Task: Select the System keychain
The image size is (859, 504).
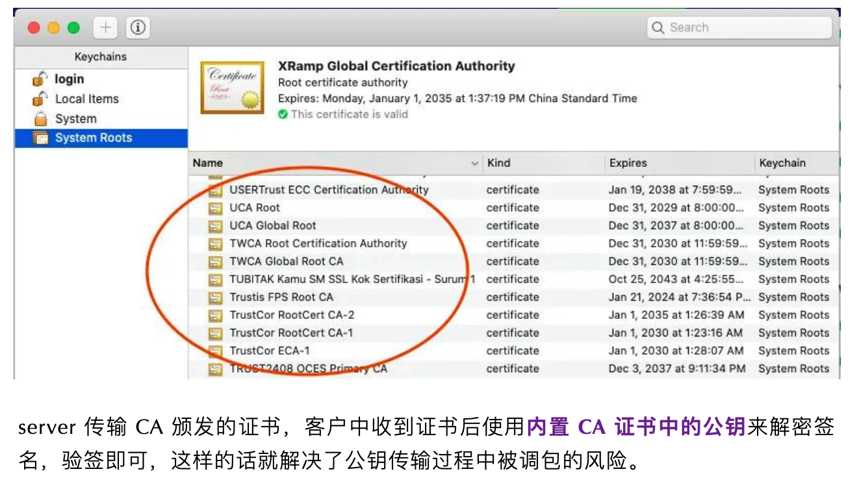Action: [75, 119]
